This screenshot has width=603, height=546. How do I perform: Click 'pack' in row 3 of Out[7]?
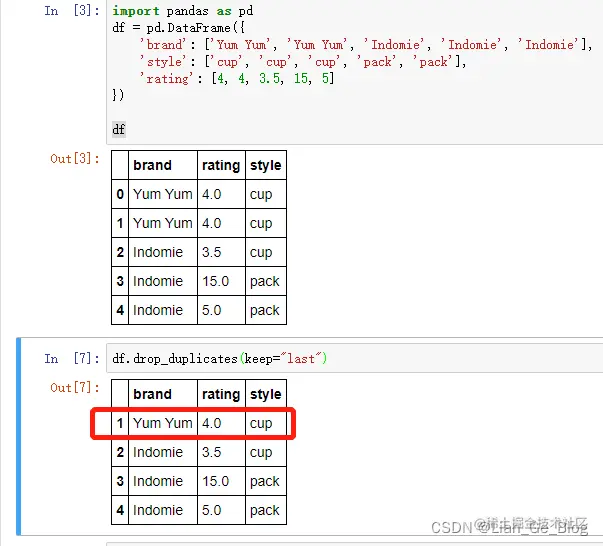point(265,481)
